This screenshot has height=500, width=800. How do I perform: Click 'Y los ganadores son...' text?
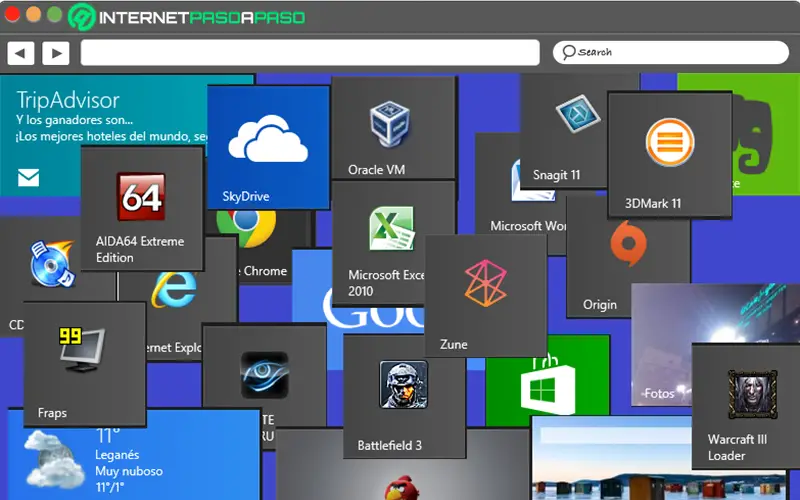point(74,120)
